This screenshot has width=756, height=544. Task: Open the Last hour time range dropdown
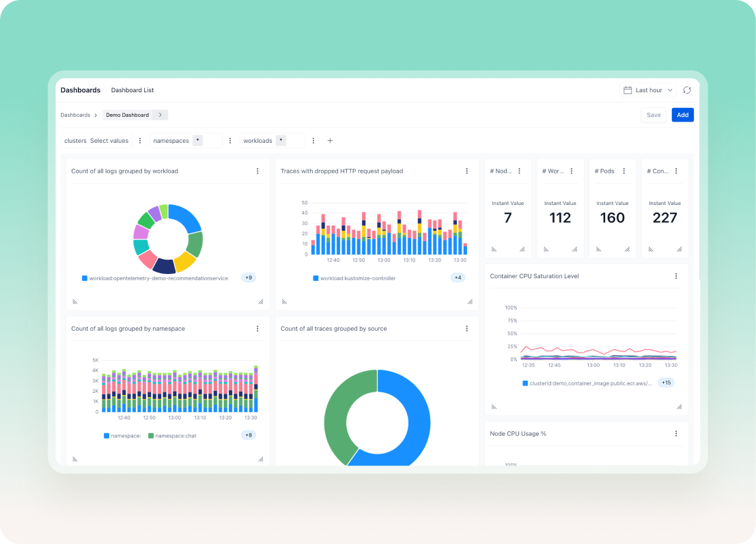pos(648,90)
